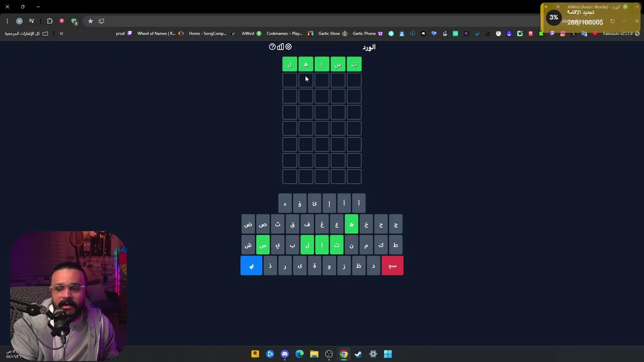644x362 pixels.
Task: Open Discord from the taskbar
Action: coord(285,354)
